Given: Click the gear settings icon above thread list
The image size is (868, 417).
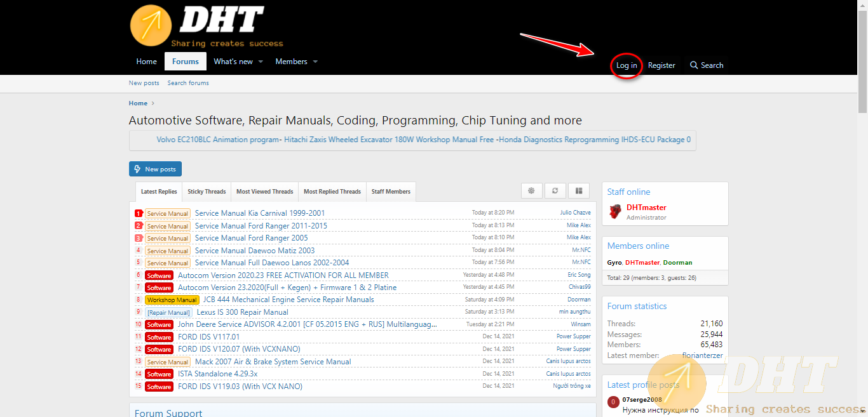Looking at the screenshot, I should point(531,191).
